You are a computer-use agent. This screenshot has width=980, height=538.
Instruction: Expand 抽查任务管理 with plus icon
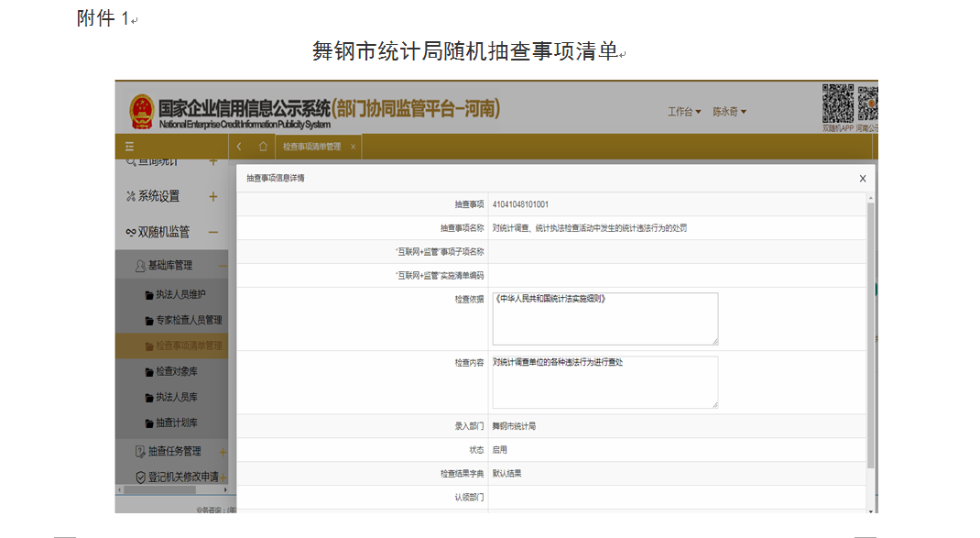[223, 452]
